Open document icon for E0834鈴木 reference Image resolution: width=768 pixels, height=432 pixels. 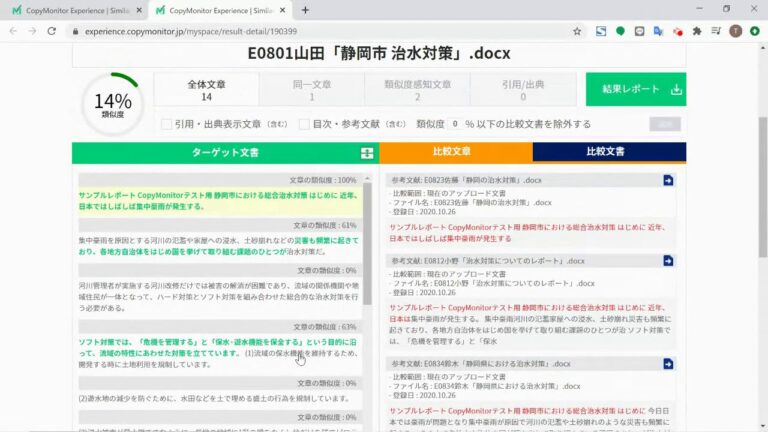pos(668,364)
